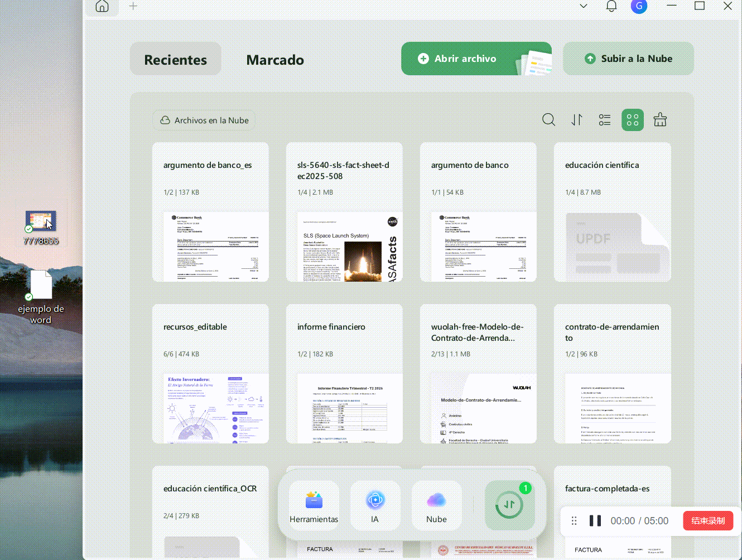Switch to the Marcado tab

(x=275, y=59)
